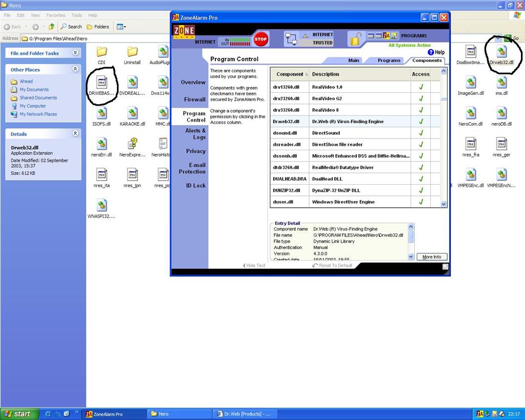Image resolution: width=525 pixels, height=420 pixels.
Task: Click the Search button in Explorer toolbar
Action: [x=71, y=27]
